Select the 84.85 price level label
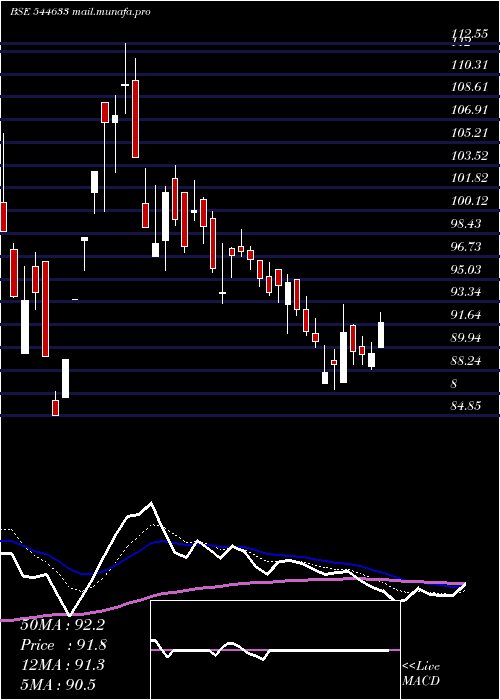This screenshot has height=700, width=500. coord(466,406)
